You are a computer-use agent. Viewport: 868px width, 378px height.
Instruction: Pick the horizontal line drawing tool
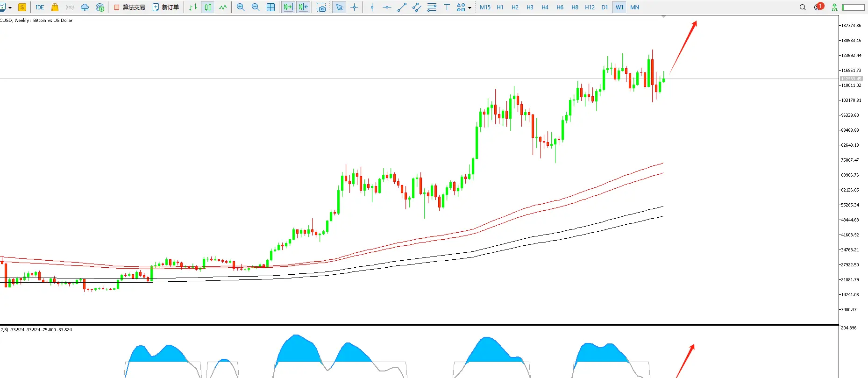tap(387, 7)
